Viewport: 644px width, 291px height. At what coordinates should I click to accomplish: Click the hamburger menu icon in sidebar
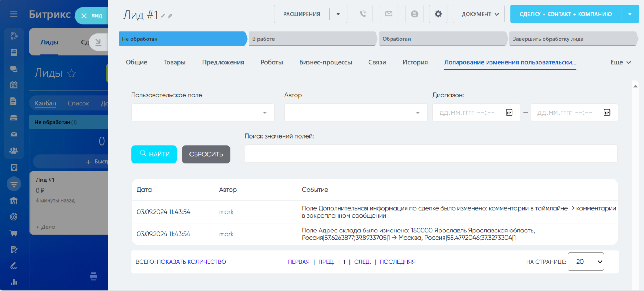(x=14, y=14)
